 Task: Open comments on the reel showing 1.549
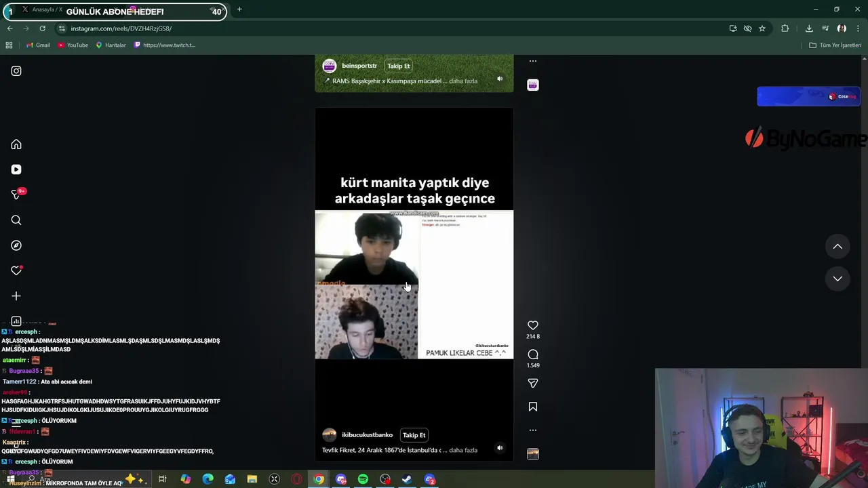[533, 354]
